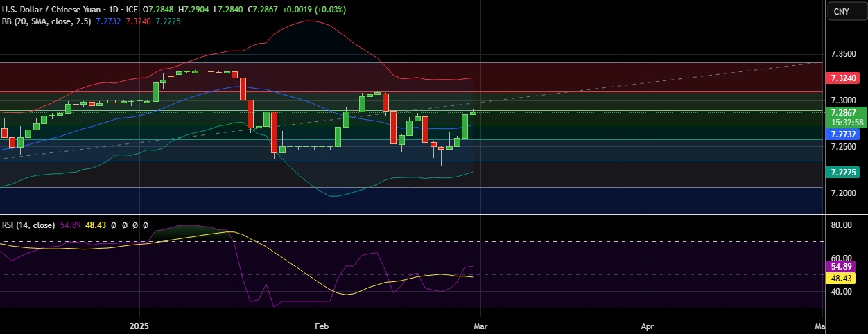
Task: Click the 40.00 RSI scale level
Action: (x=841, y=292)
